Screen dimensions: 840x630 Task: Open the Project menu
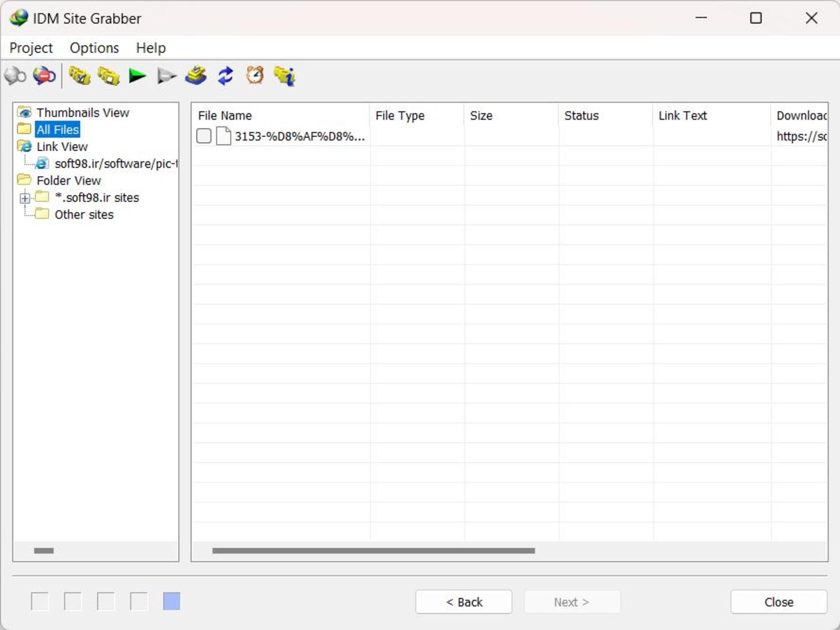(x=31, y=48)
